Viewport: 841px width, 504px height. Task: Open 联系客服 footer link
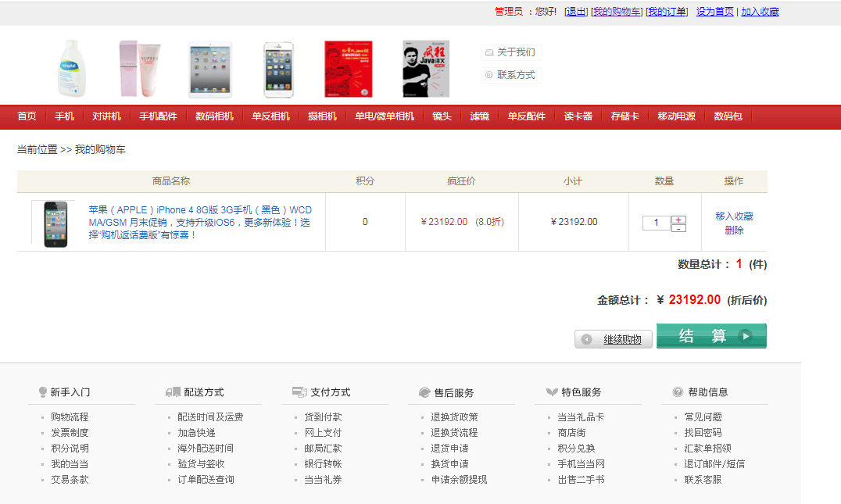pyautogui.click(x=703, y=479)
